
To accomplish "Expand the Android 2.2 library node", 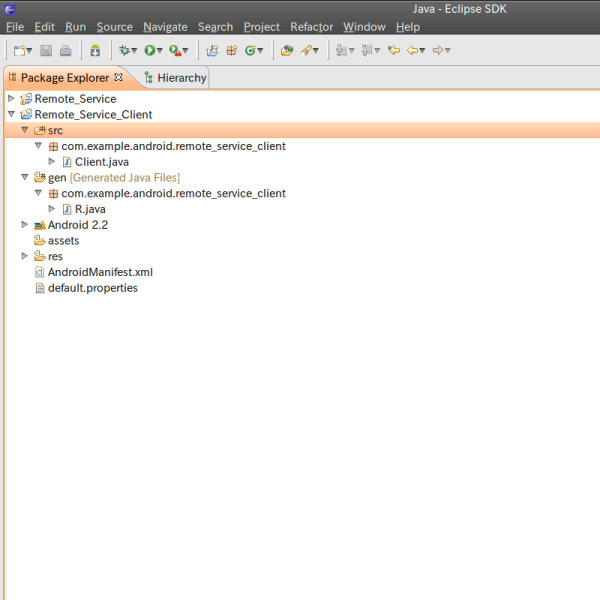I will [24, 224].
